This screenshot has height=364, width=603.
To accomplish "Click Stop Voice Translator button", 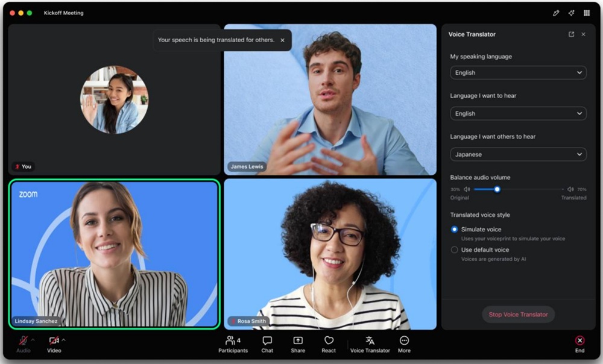I will (518, 315).
